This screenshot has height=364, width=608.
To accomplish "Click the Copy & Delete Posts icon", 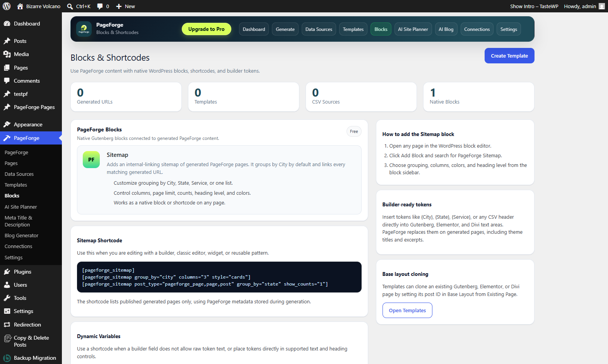I will [x=7, y=338].
